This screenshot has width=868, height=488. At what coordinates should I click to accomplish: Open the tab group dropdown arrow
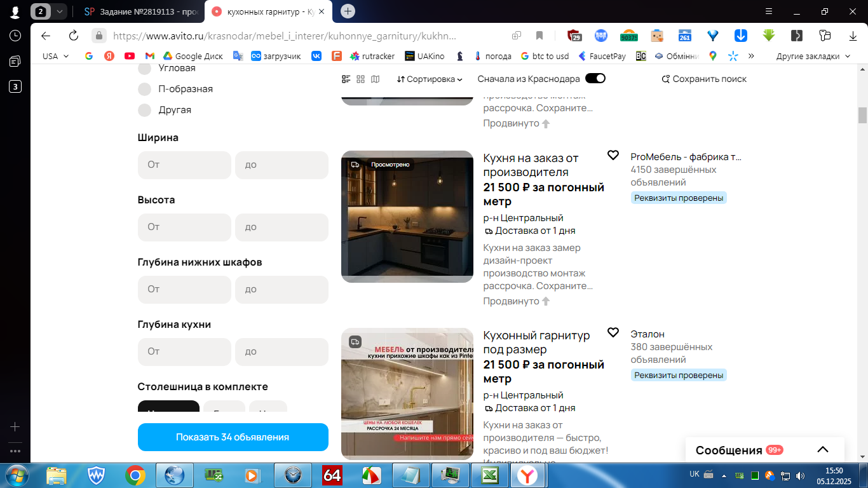pos(59,11)
